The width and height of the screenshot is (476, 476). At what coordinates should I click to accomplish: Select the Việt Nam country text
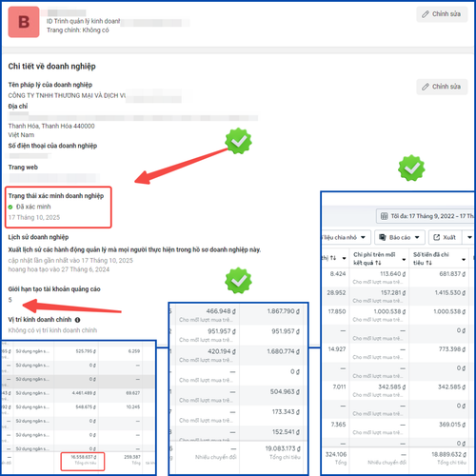pyautogui.click(x=21, y=135)
